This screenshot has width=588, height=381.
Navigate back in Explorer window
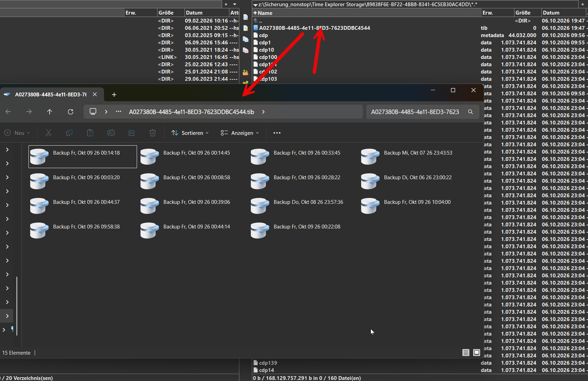tap(8, 112)
